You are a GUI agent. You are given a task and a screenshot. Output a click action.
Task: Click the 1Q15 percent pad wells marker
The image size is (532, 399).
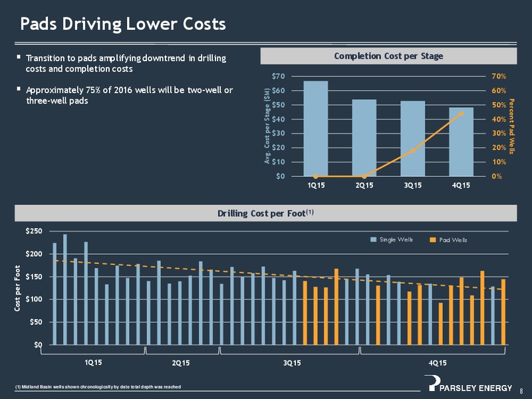(315, 176)
